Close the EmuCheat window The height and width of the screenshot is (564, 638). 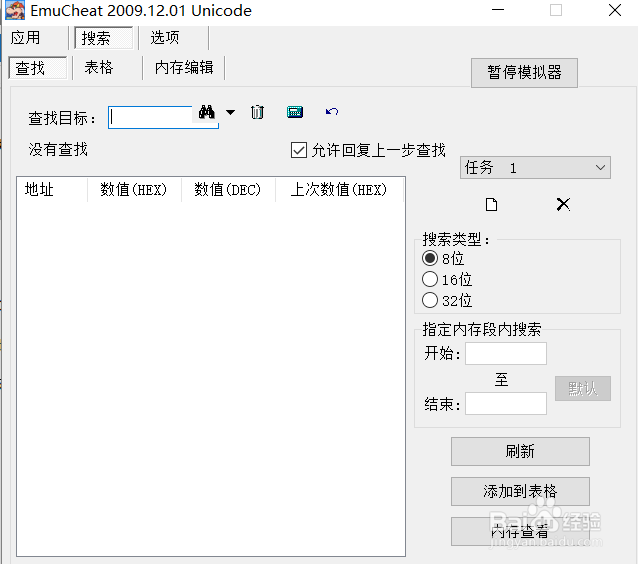(x=615, y=10)
